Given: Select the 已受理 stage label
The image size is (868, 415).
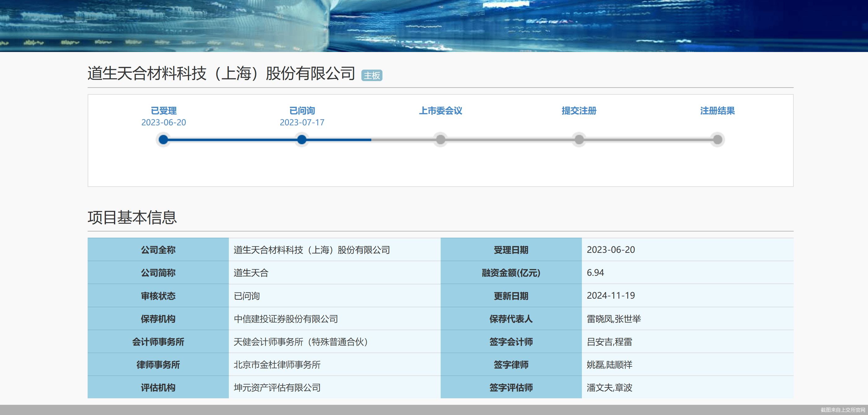Looking at the screenshot, I should (164, 110).
